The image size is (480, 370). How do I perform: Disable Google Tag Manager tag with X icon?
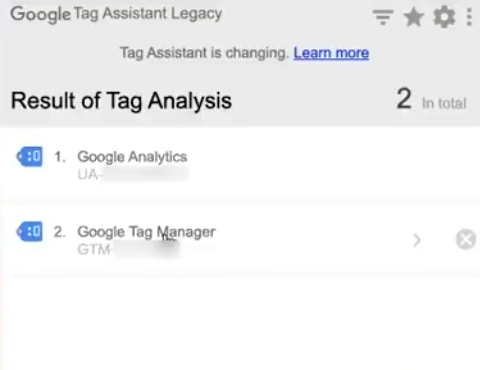[466, 239]
